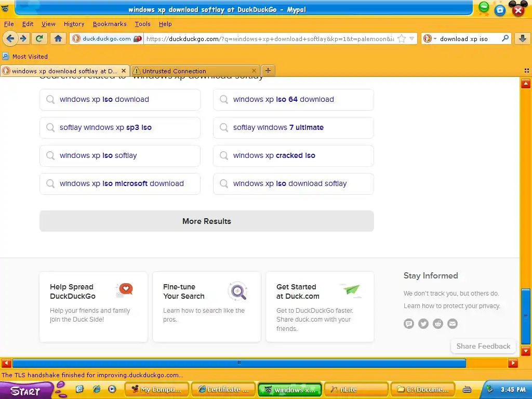
Task: Open the History menu
Action: [x=74, y=24]
